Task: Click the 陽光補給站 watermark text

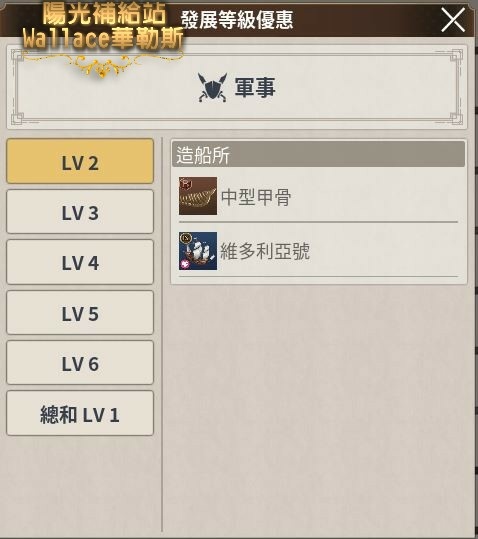Action: tap(104, 14)
